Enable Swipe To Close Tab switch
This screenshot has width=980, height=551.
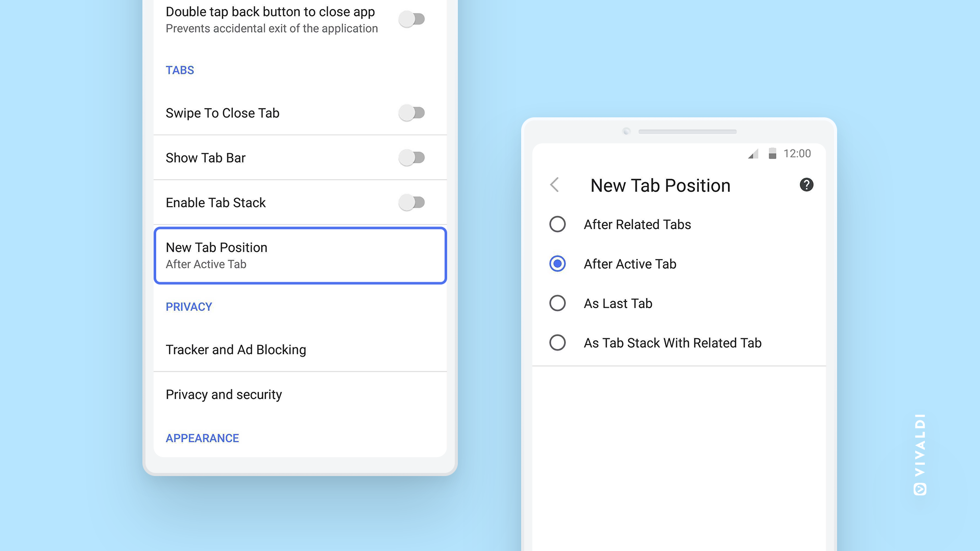[412, 113]
